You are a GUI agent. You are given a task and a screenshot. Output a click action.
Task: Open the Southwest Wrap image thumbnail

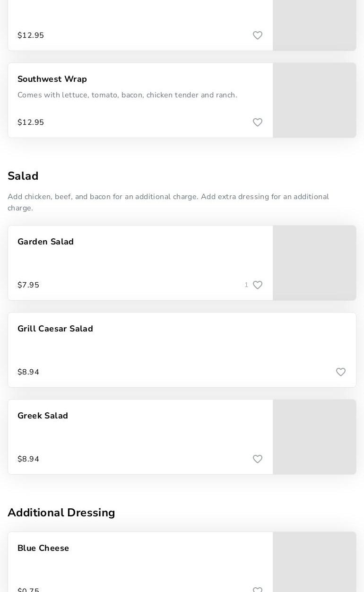pos(314,100)
